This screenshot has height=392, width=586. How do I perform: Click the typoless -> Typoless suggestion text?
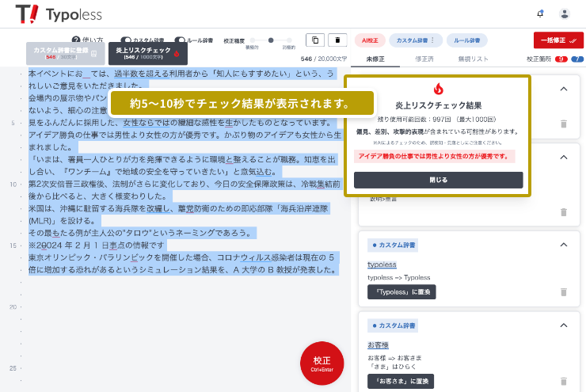[x=398, y=277]
